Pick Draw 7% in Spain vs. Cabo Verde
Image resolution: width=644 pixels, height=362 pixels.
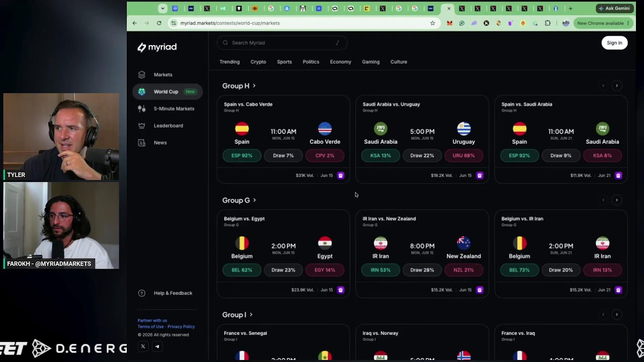tap(283, 156)
